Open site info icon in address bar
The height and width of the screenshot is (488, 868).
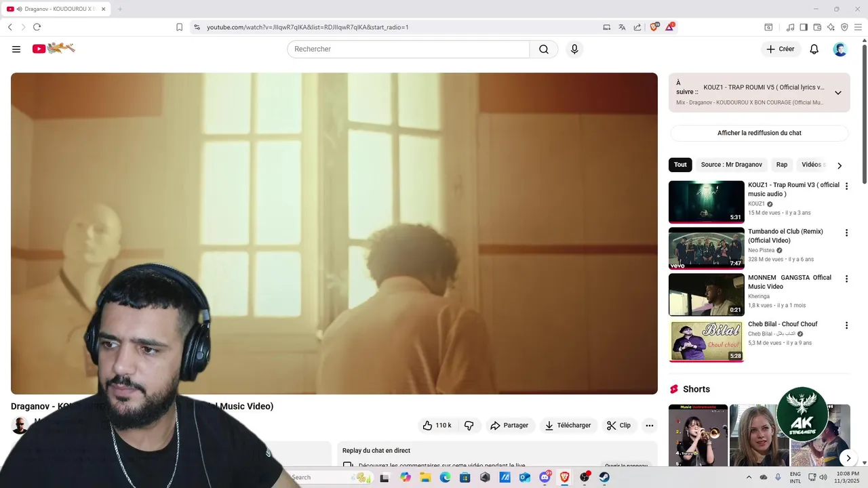point(197,27)
